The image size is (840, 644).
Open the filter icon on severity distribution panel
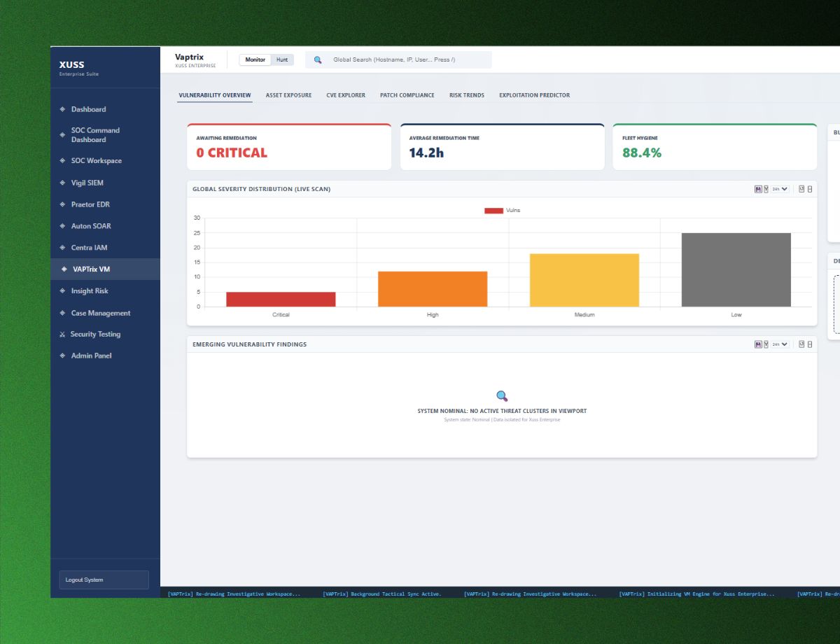(765, 189)
